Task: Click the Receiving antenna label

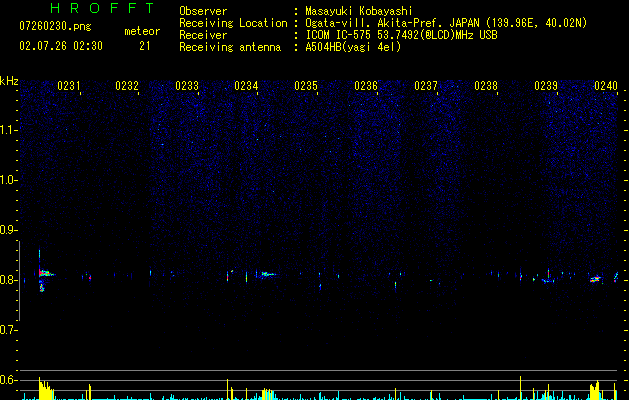Action: pos(230,47)
